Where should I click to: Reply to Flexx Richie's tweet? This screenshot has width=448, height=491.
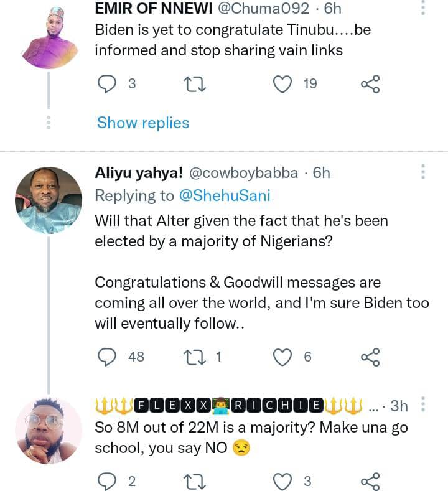pyautogui.click(x=108, y=480)
